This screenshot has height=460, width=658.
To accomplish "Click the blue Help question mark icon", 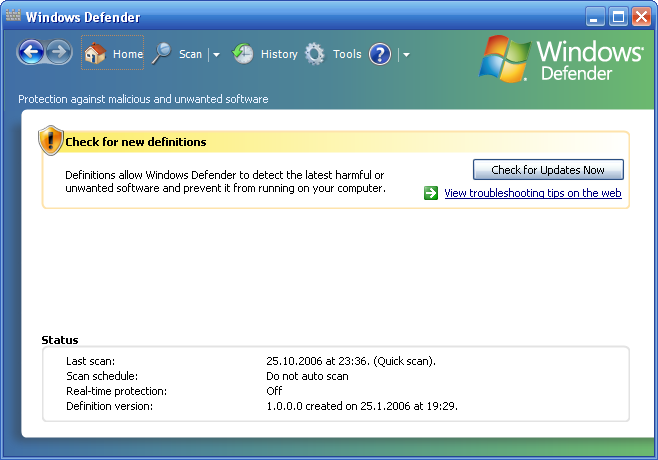I will point(380,55).
